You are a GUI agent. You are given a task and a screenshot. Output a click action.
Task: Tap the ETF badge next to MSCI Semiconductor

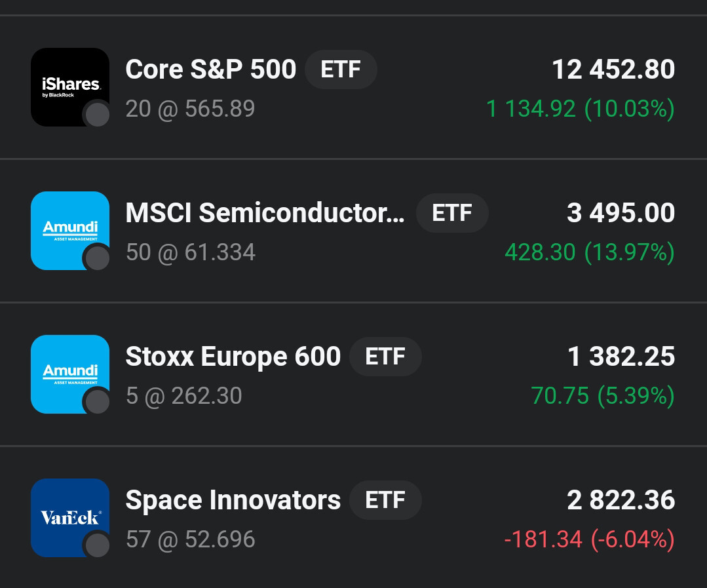pos(452,213)
